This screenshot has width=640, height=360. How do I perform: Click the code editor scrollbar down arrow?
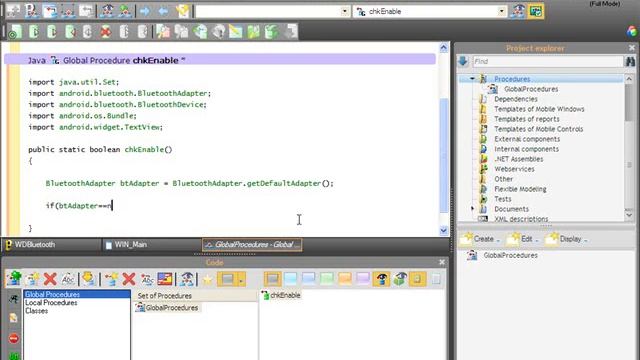point(444,230)
